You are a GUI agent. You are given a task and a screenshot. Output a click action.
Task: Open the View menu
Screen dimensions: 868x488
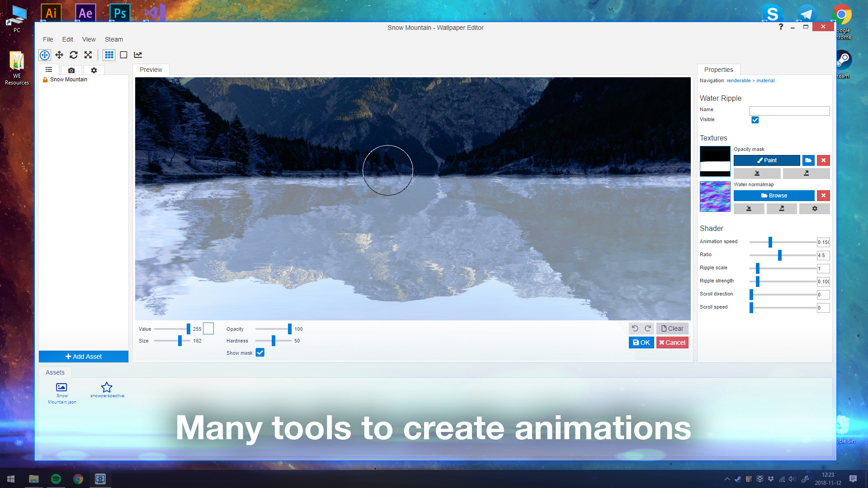88,39
